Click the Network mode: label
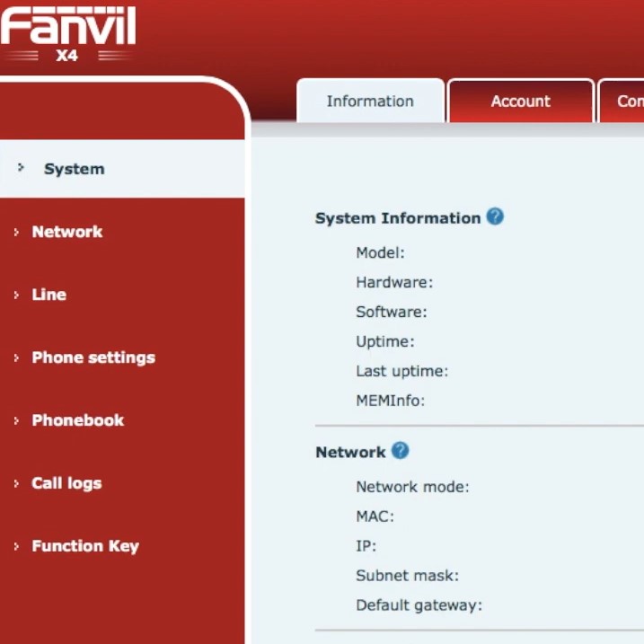This screenshot has width=644, height=644. [x=412, y=487]
